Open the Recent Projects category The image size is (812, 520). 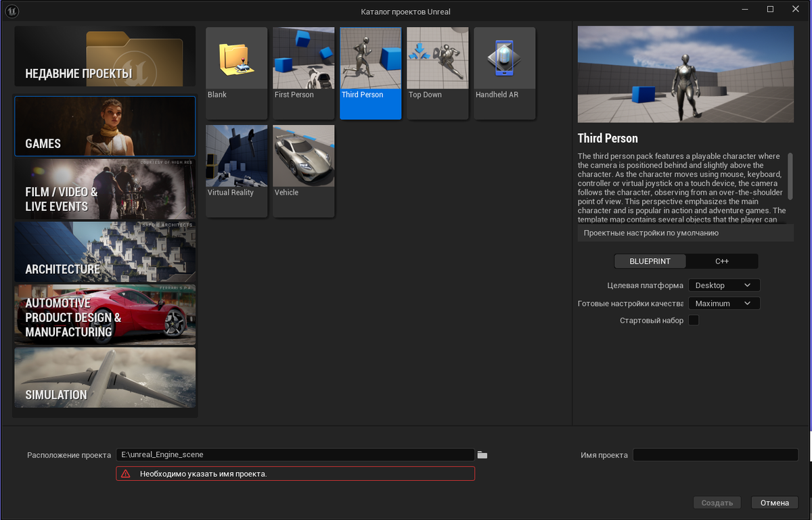105,57
